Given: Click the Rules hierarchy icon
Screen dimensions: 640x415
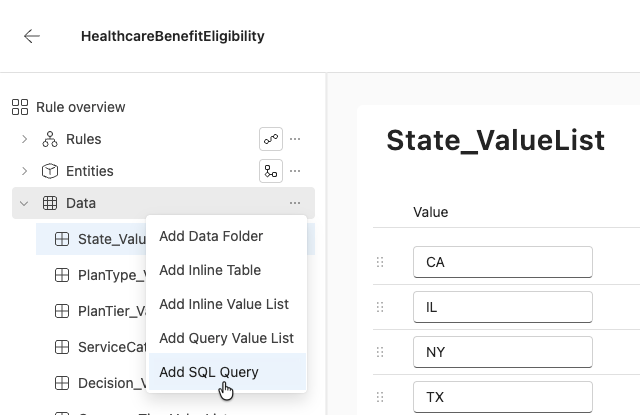Looking at the screenshot, I should 50,139.
